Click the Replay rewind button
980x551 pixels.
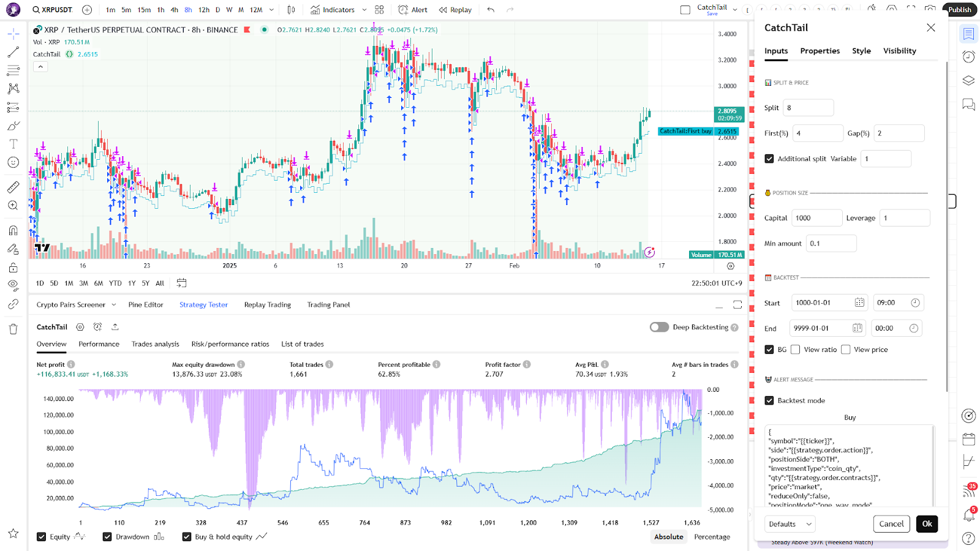coord(455,10)
